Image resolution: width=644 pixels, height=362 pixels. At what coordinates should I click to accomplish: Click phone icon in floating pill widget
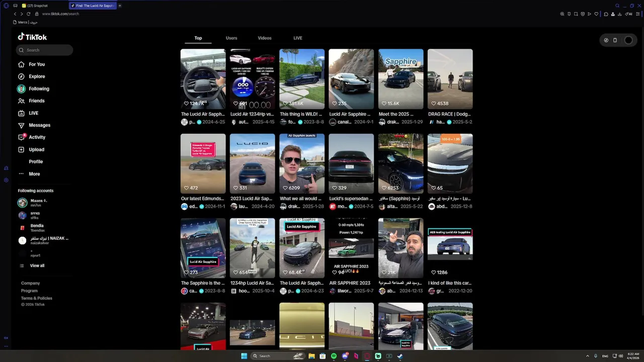tap(615, 40)
